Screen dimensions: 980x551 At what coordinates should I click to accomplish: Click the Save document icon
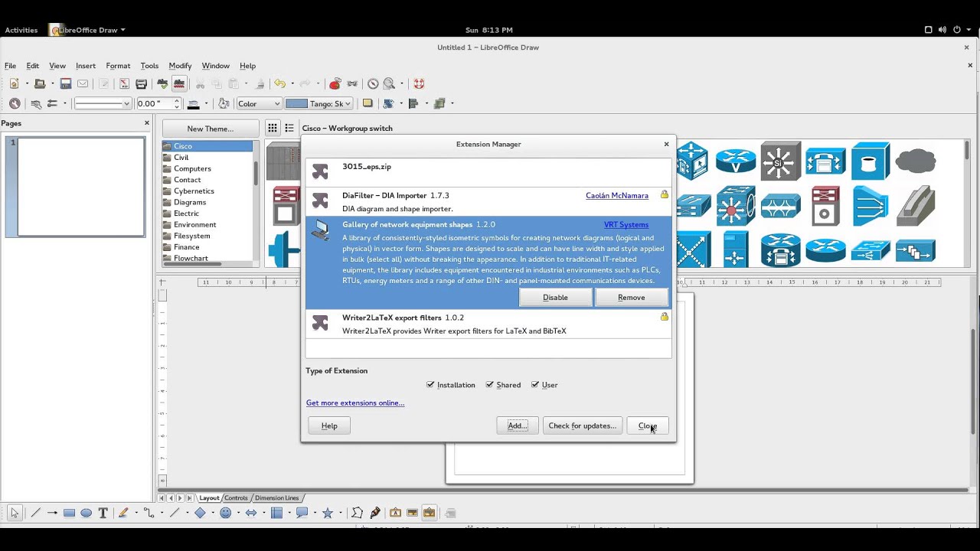click(66, 83)
